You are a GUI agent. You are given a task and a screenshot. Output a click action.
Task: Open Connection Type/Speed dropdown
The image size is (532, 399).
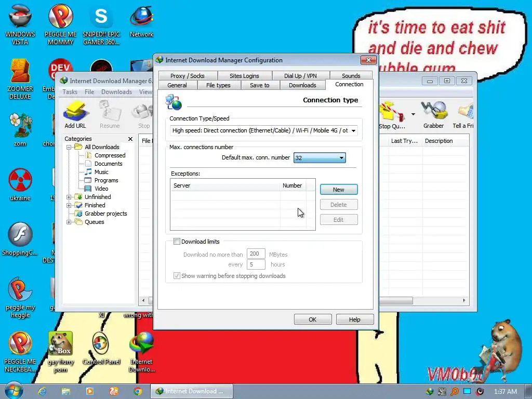263,130
